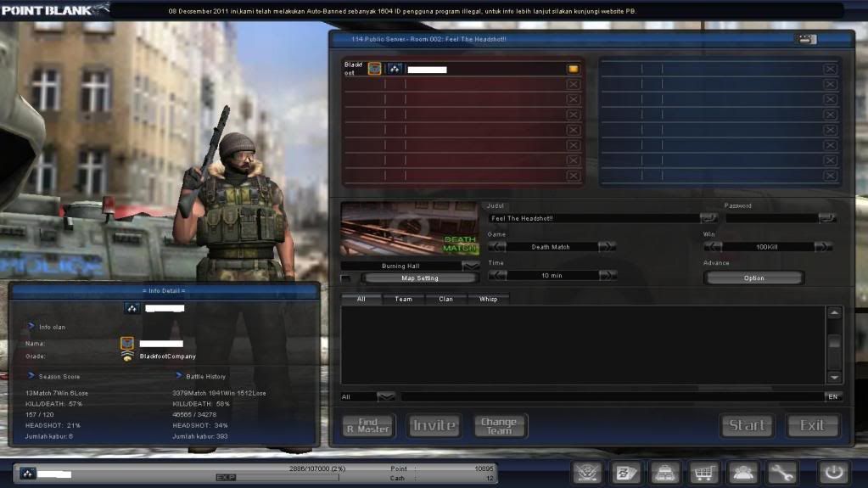
Task: Open the Advance Option button
Action: pos(754,278)
